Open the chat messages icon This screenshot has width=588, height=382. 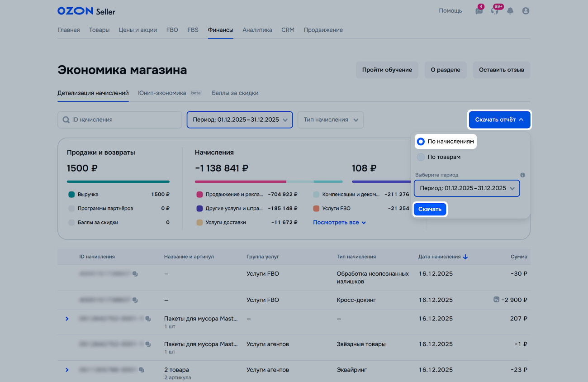[479, 11]
